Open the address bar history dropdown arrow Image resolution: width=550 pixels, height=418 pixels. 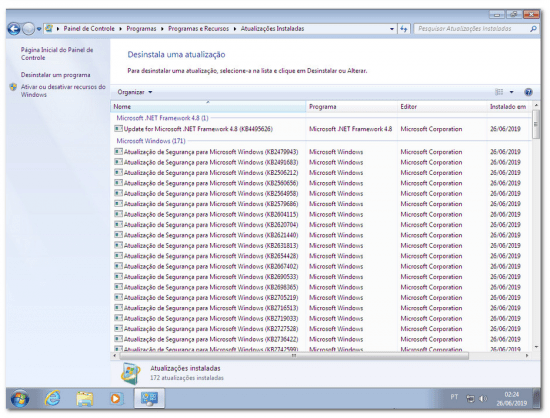[x=392, y=29]
